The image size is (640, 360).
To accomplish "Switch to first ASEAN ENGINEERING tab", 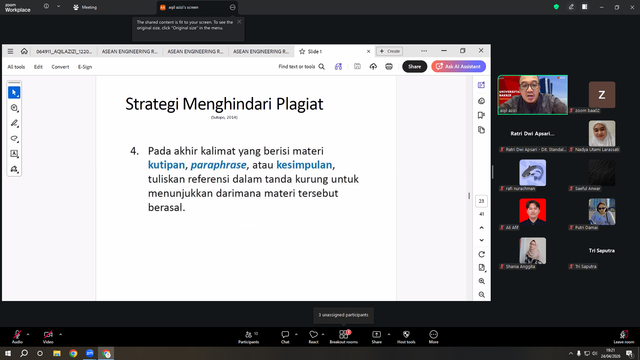I will pyautogui.click(x=129, y=51).
